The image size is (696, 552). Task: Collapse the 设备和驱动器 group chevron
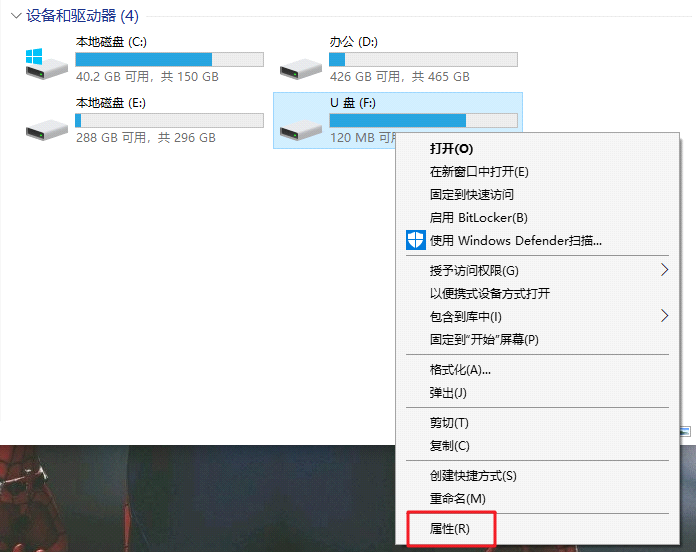coord(16,16)
